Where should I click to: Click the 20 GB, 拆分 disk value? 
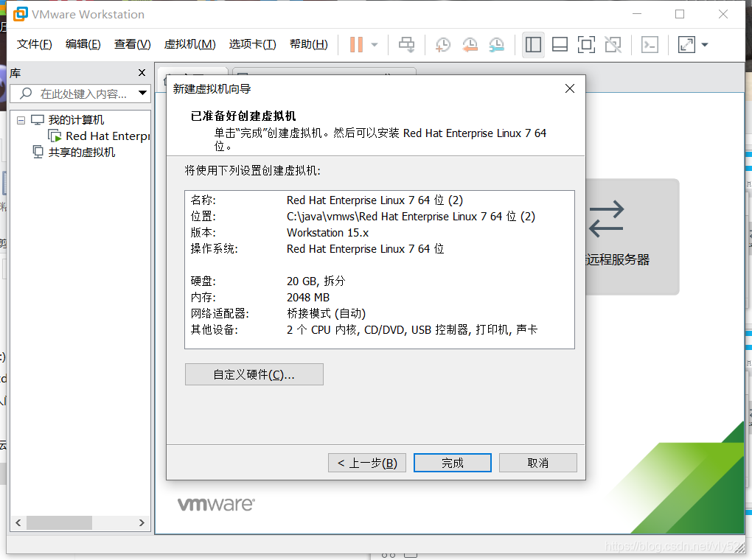click(316, 281)
